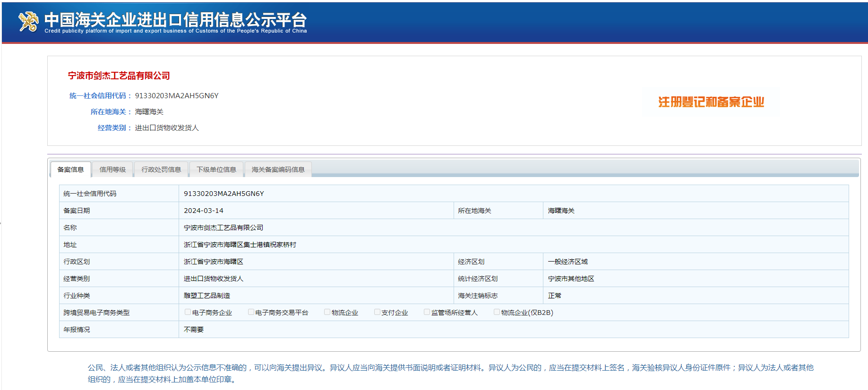Click the 备案日期 value 2024-03-14
Viewport: 868px width, 390px height.
coord(204,211)
